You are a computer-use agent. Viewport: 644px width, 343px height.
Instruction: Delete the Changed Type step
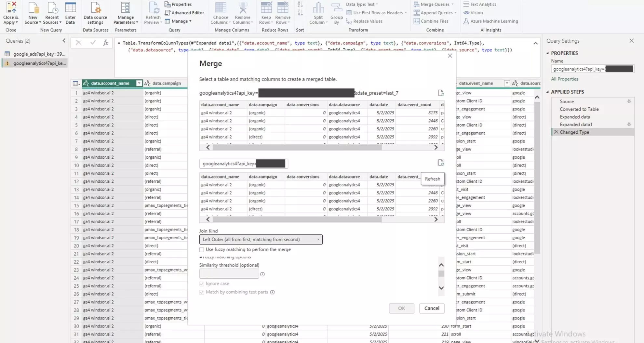[x=556, y=132]
